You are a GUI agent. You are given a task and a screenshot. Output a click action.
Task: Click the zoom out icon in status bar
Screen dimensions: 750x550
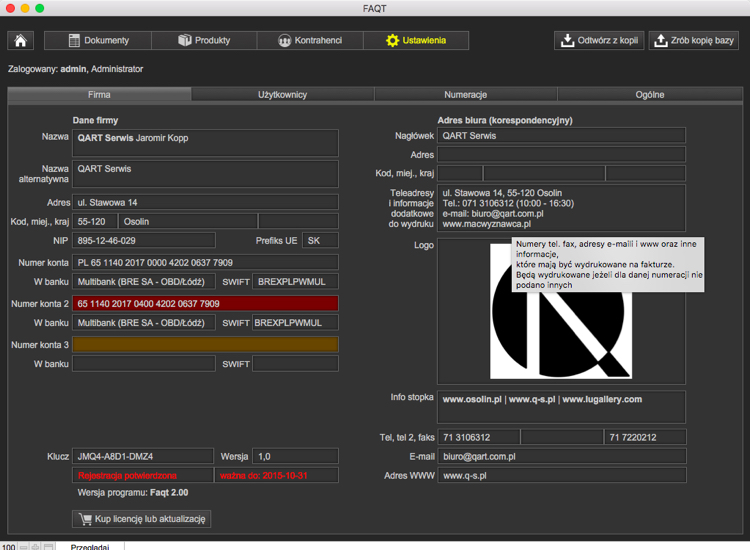pos(23,547)
